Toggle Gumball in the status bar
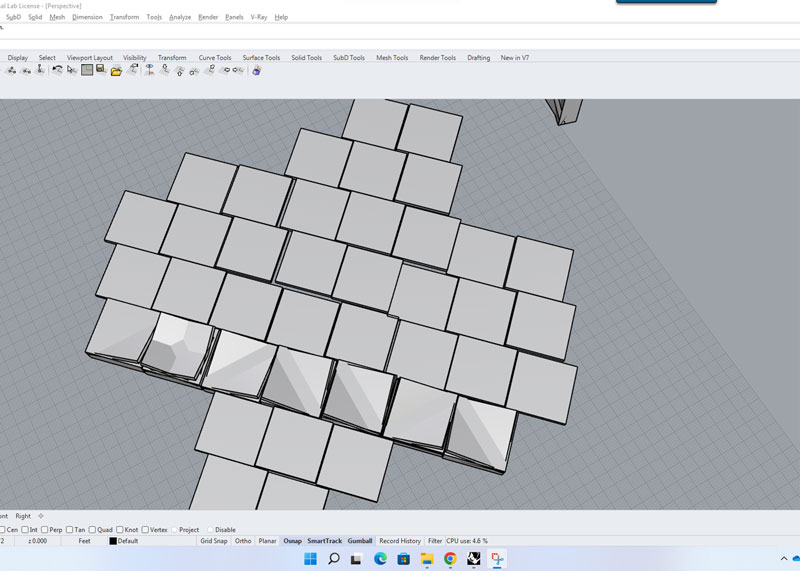 click(x=360, y=541)
